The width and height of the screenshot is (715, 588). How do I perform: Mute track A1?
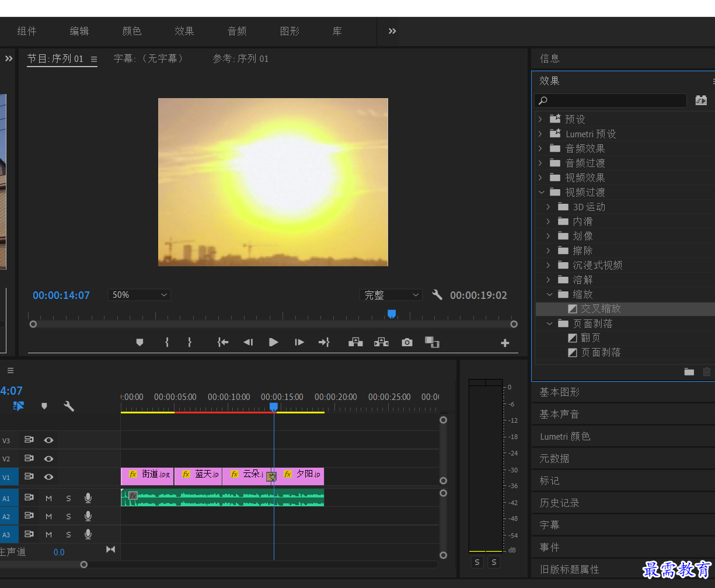click(49, 498)
